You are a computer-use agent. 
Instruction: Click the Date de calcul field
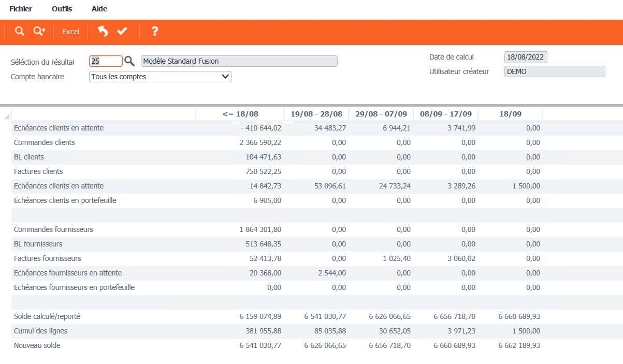(x=525, y=57)
